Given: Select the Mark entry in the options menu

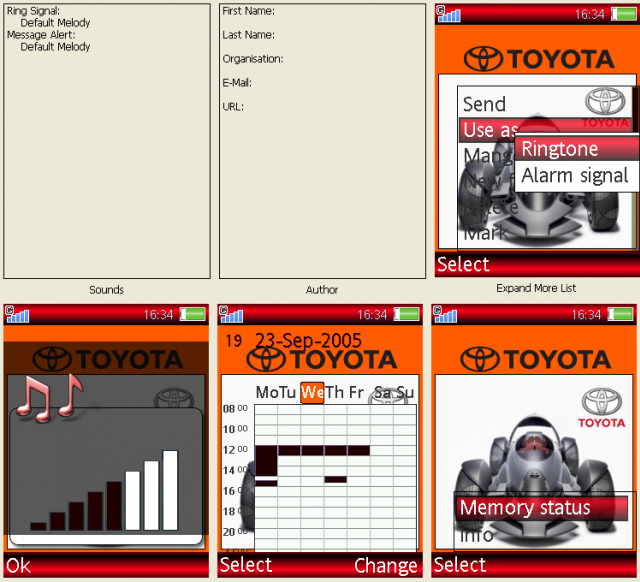Looking at the screenshot, I should (x=486, y=233).
